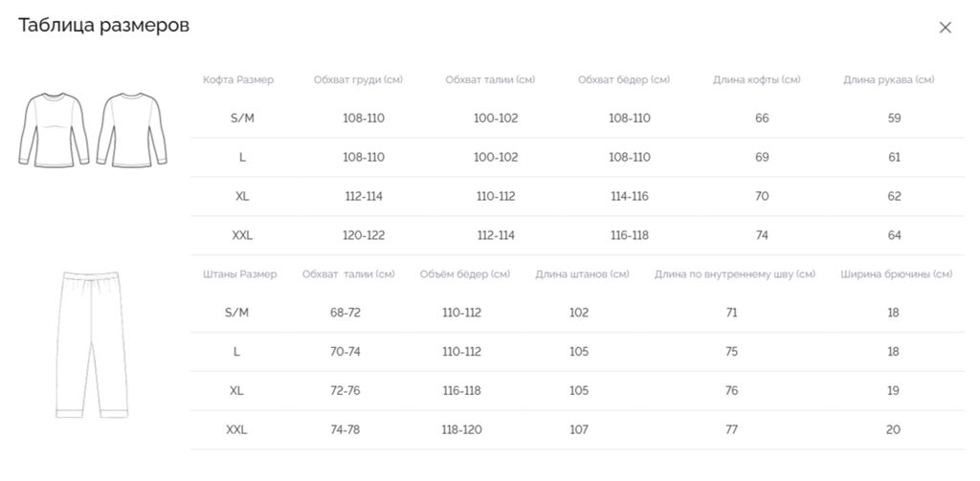Click the front-view sweater illustration
This screenshot has height=481, width=980.
[x=54, y=129]
